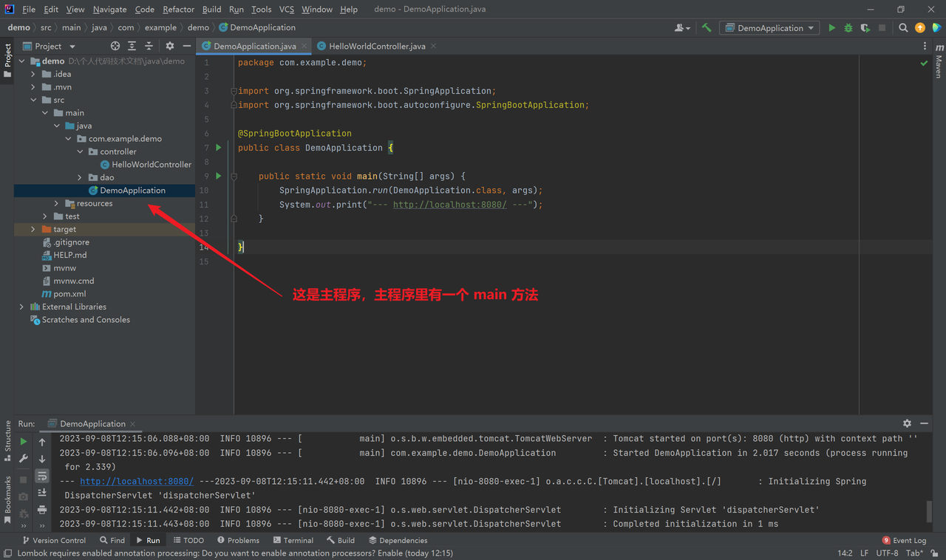Click the user account icon in toolbar

coord(682,28)
